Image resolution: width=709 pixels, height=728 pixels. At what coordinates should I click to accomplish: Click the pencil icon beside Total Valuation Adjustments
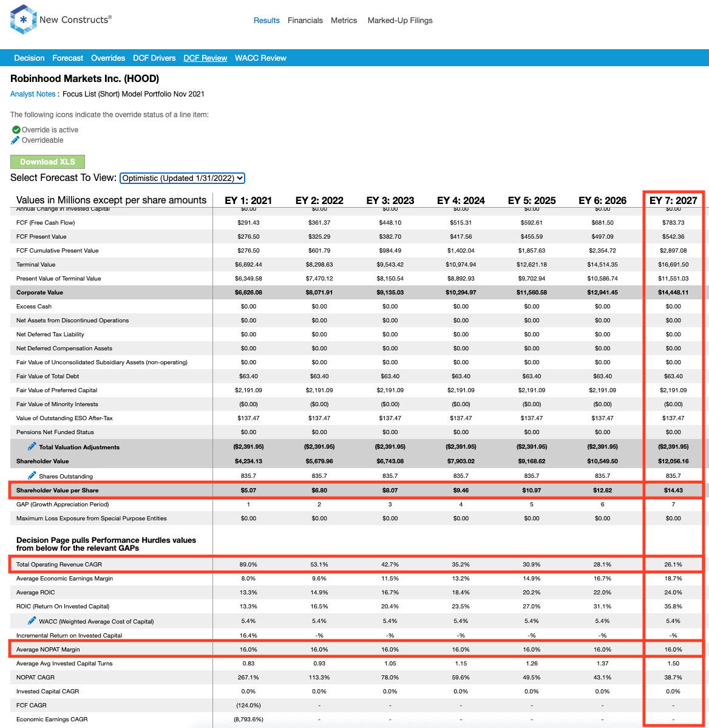tap(32, 446)
